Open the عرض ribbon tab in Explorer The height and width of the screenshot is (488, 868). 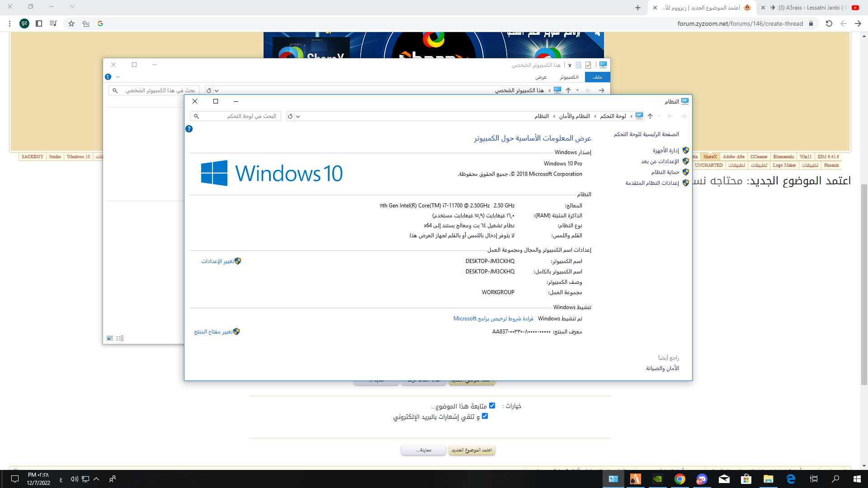541,77
